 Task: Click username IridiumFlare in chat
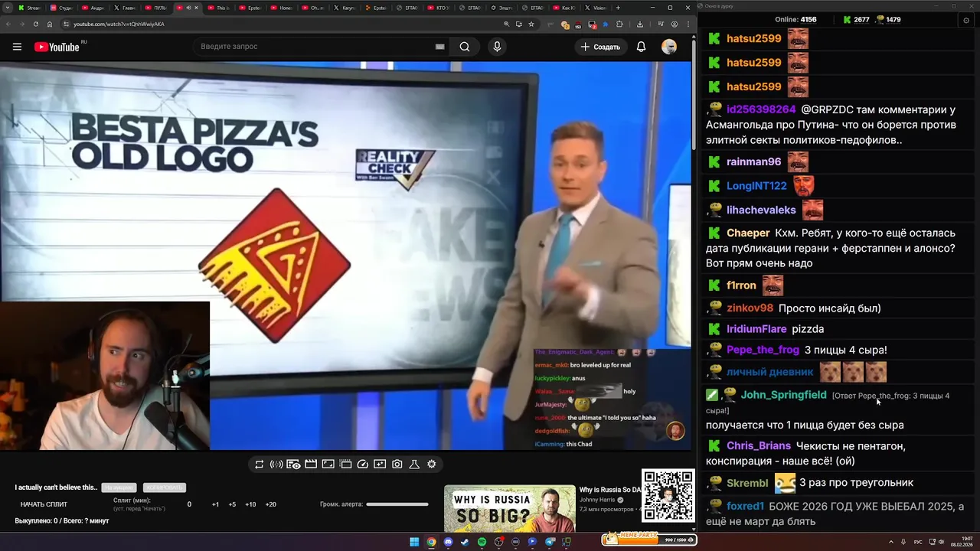756,329
